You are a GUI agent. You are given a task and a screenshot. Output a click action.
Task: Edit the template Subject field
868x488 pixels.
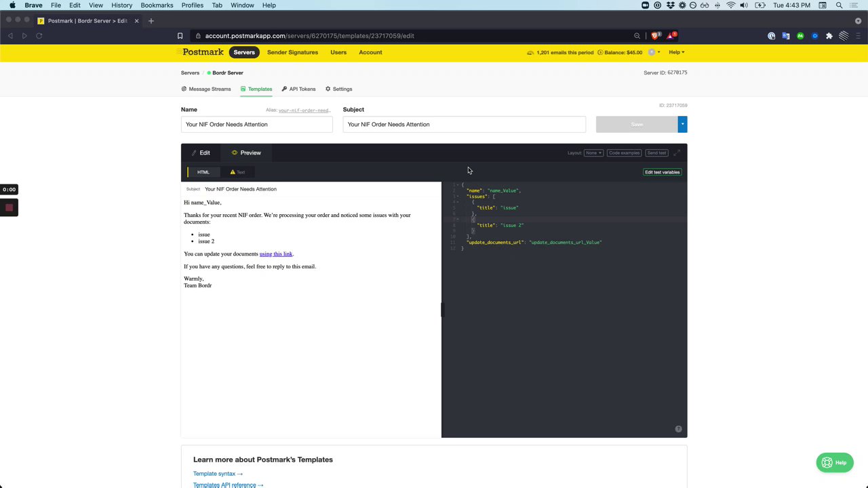tap(465, 124)
